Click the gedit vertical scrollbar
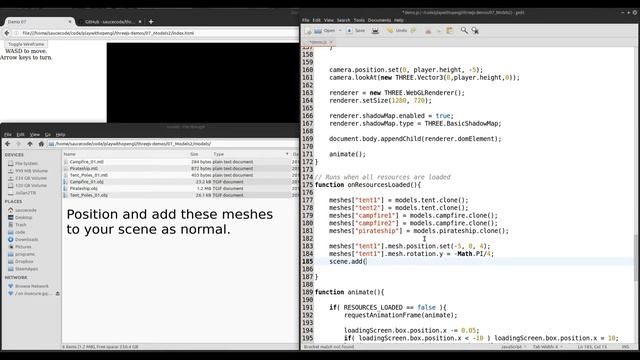Screen dimensions: 640x360 click(636, 258)
